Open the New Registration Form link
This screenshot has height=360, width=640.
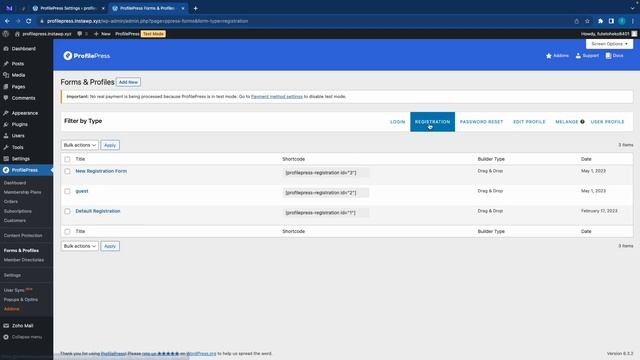101,171
